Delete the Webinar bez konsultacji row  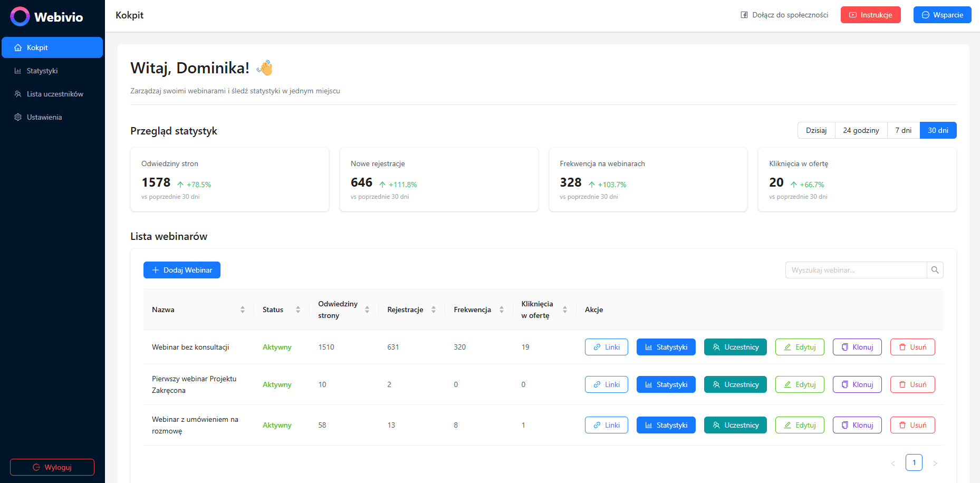point(912,347)
